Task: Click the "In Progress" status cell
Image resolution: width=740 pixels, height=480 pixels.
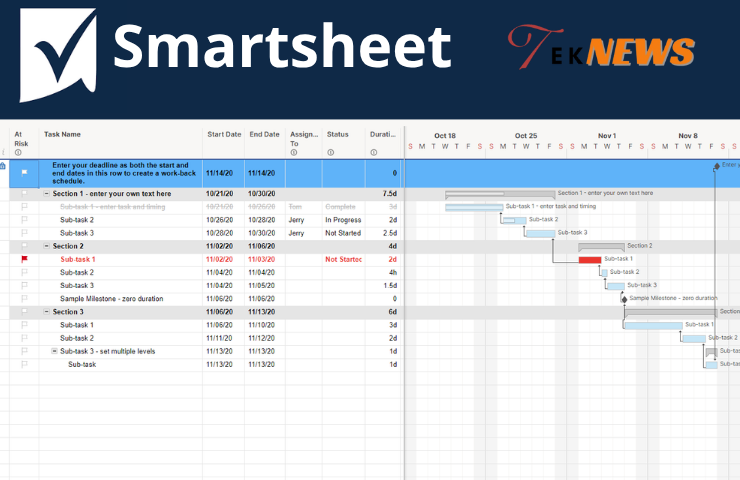Action: click(343, 220)
